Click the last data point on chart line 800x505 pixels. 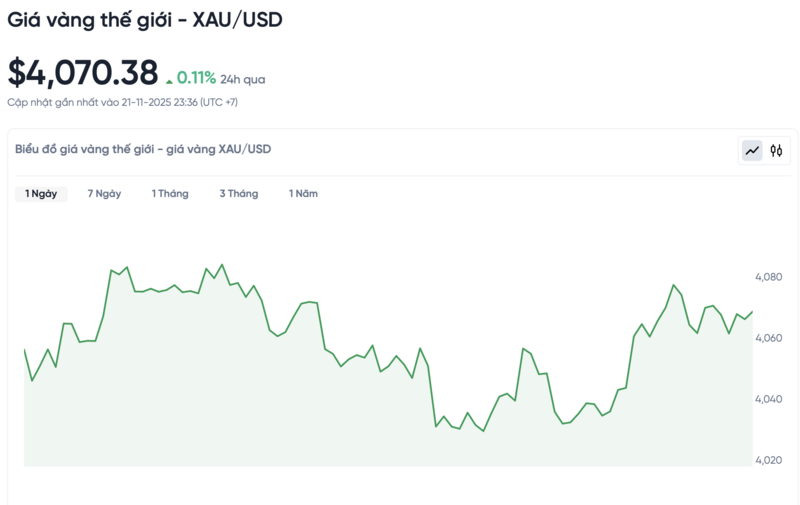tap(752, 311)
